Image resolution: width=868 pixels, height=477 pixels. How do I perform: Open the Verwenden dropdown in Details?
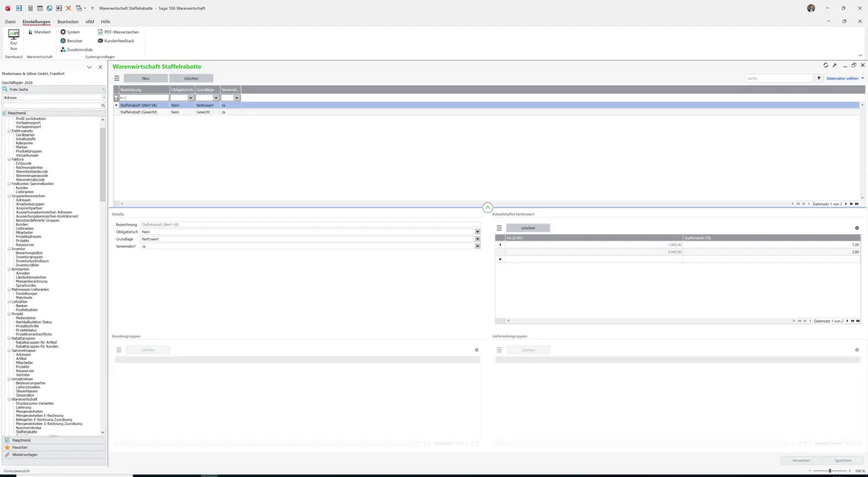(x=477, y=246)
